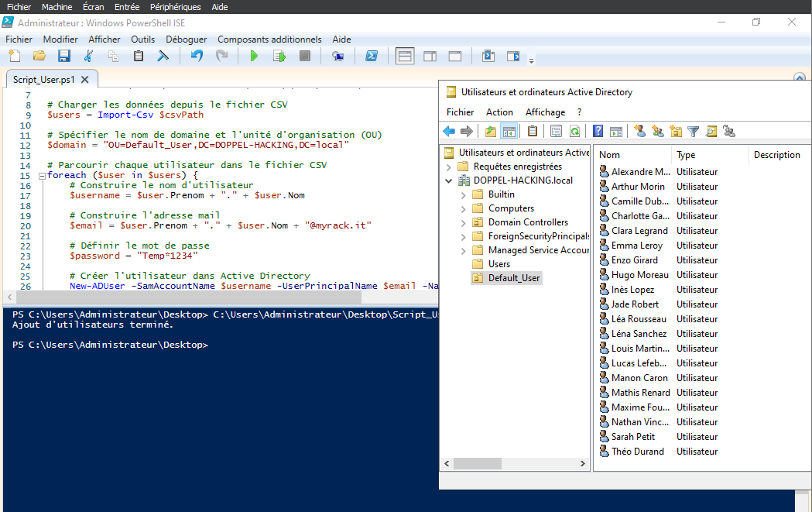Toggle the action pane in Active Directory

(x=615, y=132)
